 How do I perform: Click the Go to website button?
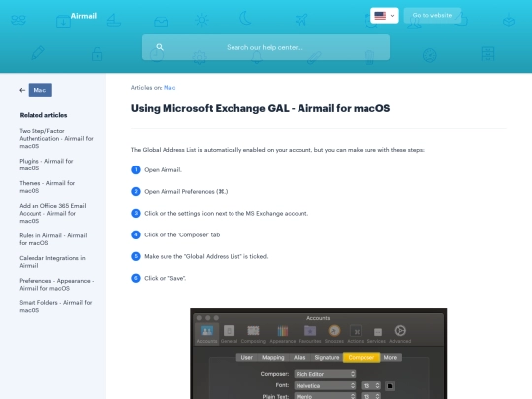click(x=432, y=15)
